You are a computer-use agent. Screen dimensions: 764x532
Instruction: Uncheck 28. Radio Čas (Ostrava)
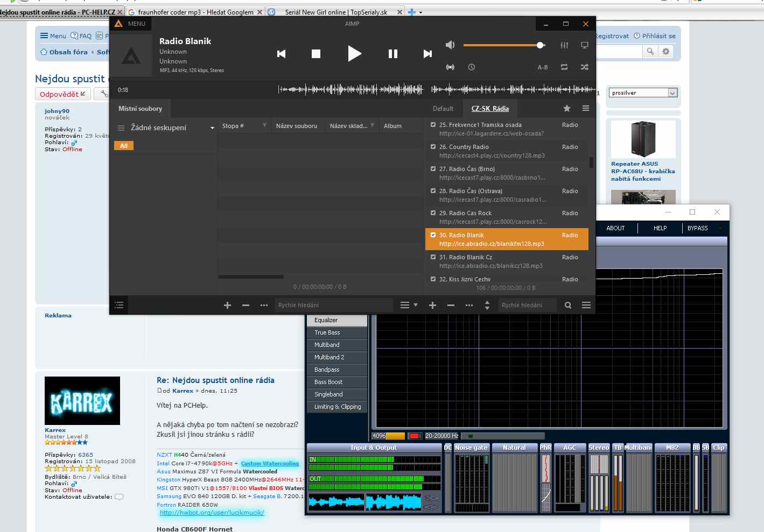433,190
